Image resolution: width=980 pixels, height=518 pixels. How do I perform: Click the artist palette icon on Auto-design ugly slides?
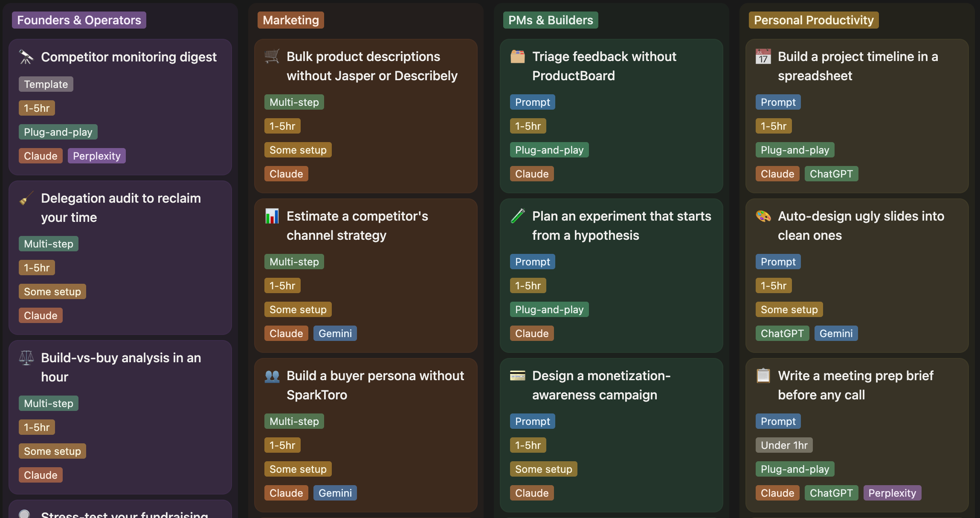click(763, 216)
